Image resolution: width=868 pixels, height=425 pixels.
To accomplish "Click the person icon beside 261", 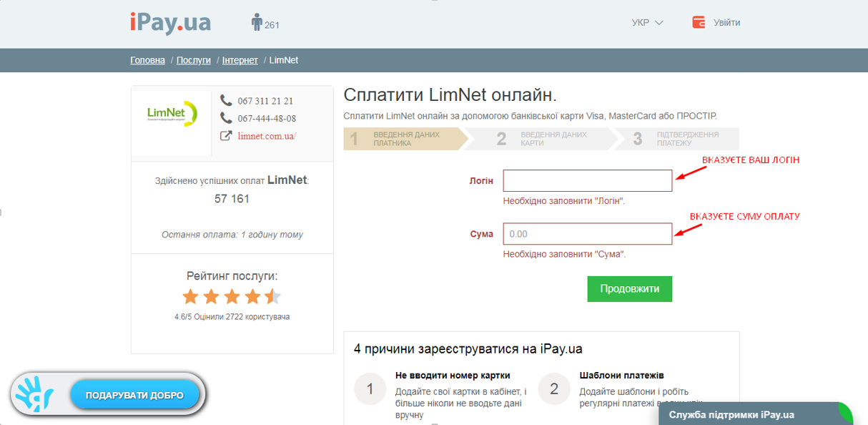I will [x=257, y=22].
